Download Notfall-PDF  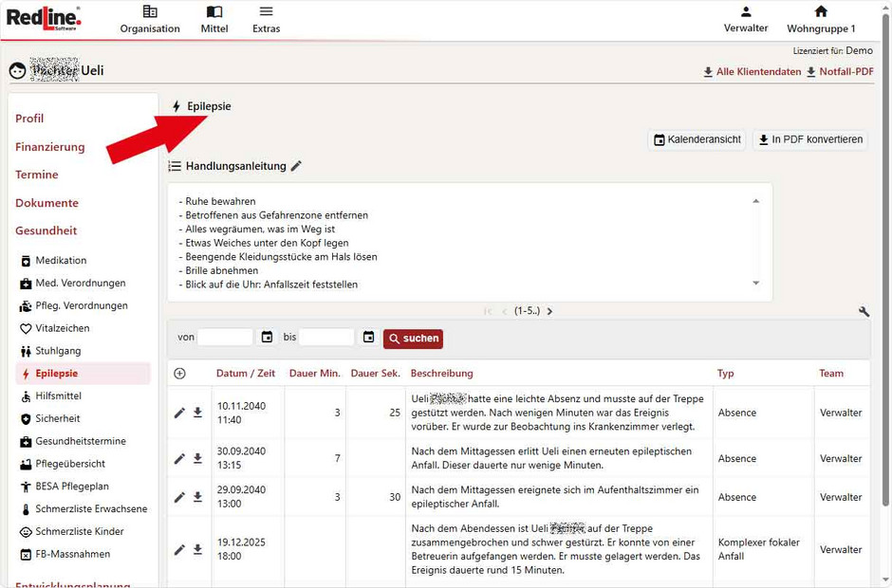[x=839, y=72]
